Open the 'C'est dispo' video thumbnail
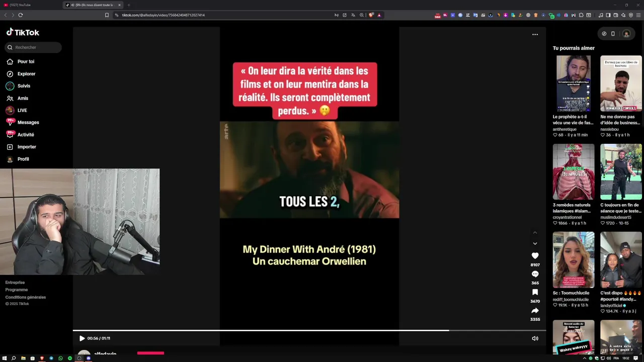 (x=621, y=260)
